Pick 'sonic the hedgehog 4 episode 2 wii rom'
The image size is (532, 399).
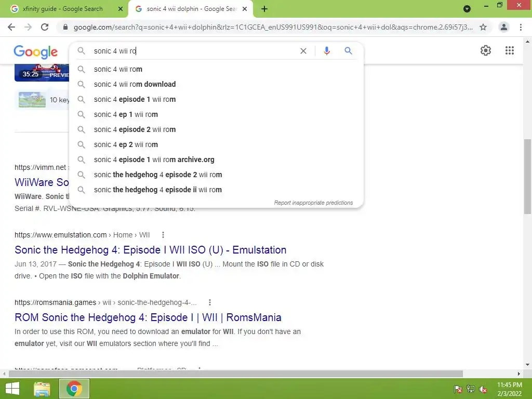click(216, 175)
